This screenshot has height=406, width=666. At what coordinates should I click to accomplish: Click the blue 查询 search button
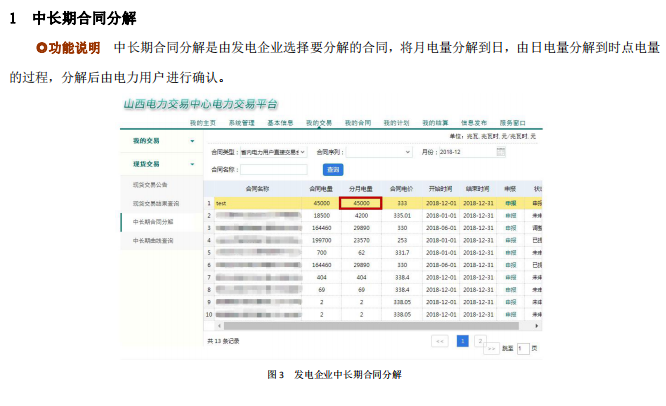(333, 169)
